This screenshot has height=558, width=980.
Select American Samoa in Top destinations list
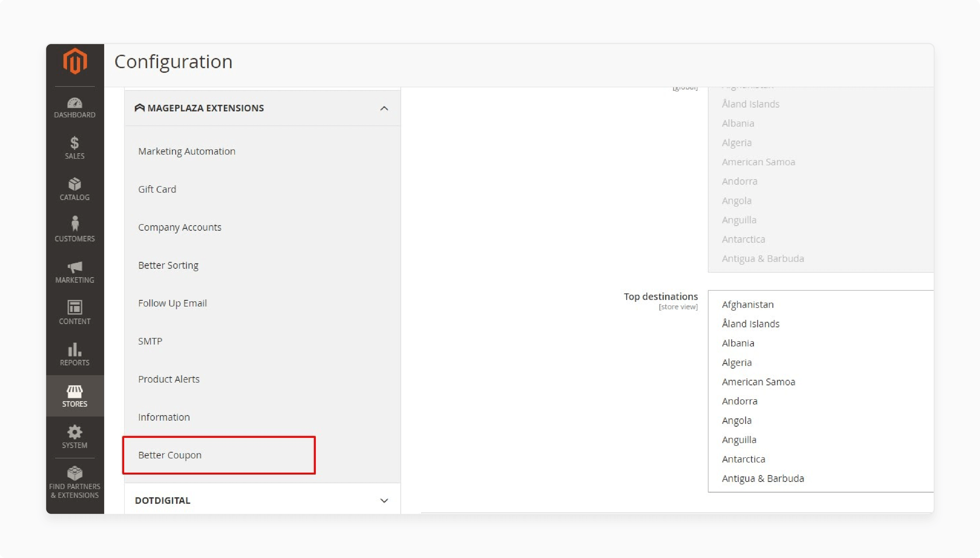coord(759,382)
